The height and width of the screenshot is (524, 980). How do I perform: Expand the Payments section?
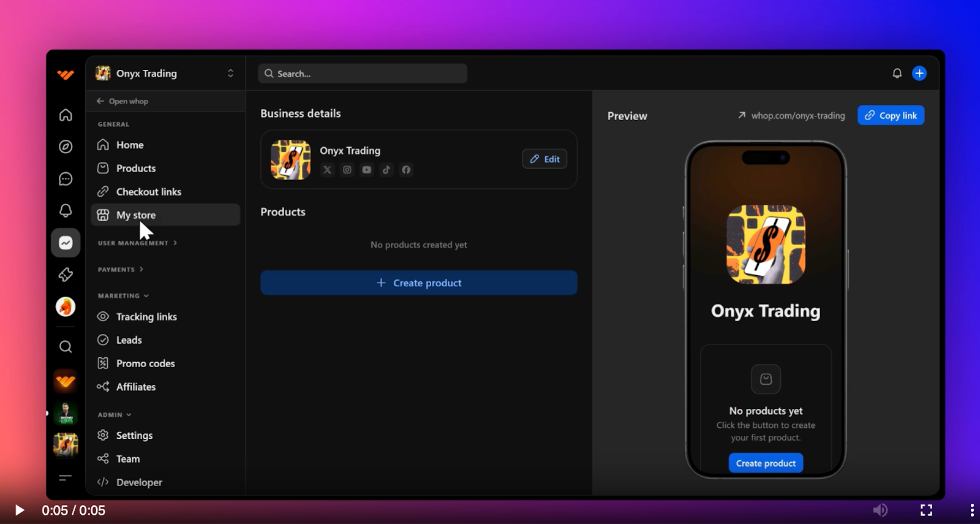[120, 270]
